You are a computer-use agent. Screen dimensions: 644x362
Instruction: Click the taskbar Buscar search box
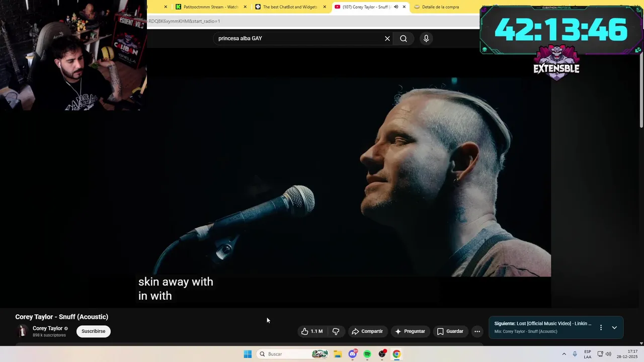pyautogui.click(x=293, y=354)
